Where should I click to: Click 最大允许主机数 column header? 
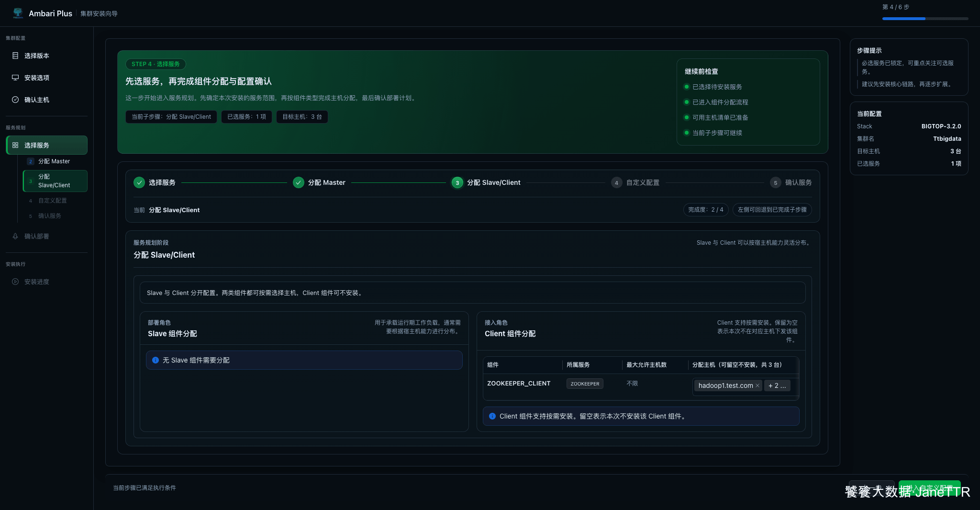pos(646,365)
